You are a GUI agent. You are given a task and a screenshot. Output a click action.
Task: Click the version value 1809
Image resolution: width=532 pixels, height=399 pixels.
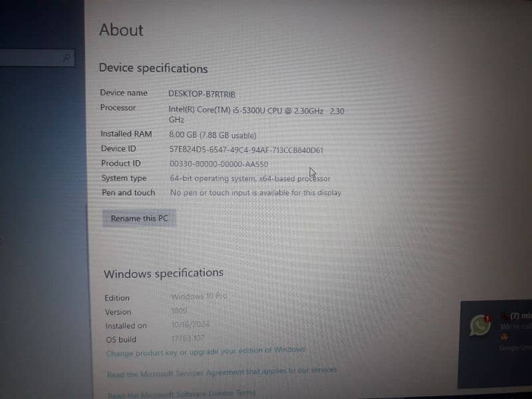(x=179, y=311)
